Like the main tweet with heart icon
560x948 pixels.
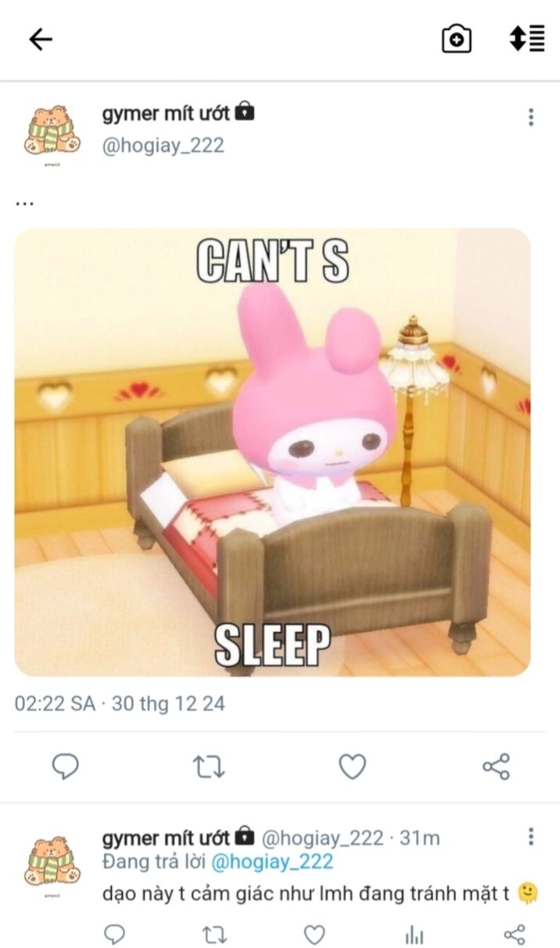(352, 767)
